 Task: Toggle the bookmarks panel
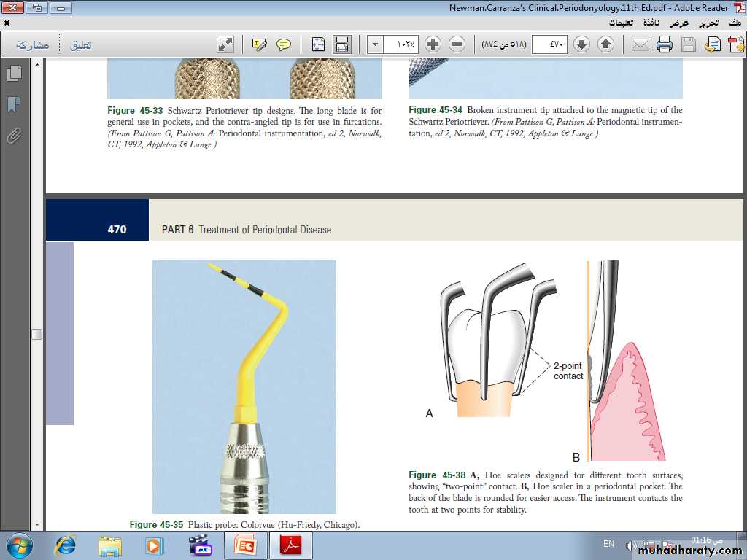coord(13,105)
